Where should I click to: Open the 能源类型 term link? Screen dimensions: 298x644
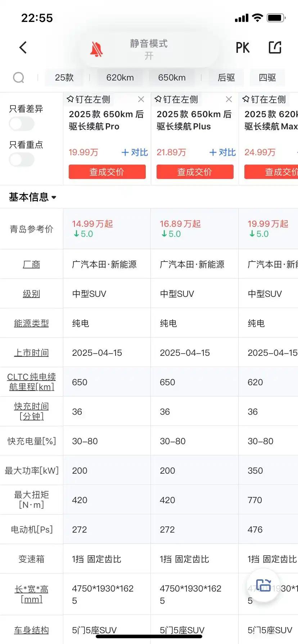coord(31,323)
